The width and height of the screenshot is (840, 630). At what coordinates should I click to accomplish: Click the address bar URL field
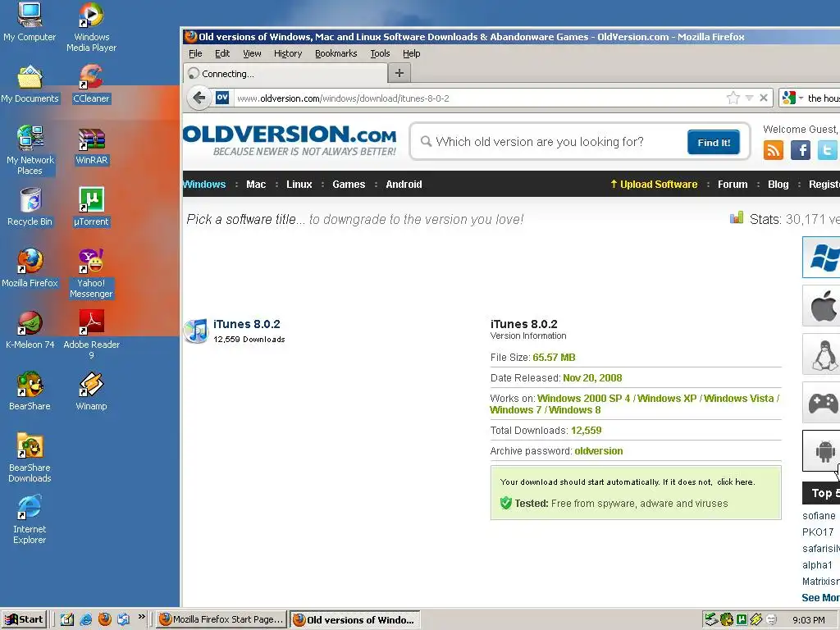coord(478,98)
